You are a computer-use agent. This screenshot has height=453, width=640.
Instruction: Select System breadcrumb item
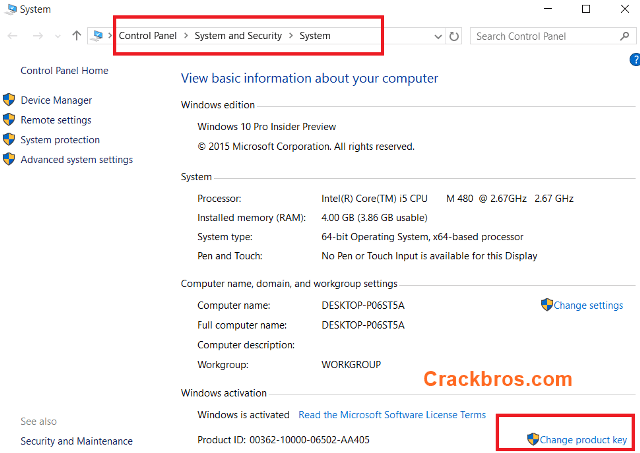(x=315, y=36)
